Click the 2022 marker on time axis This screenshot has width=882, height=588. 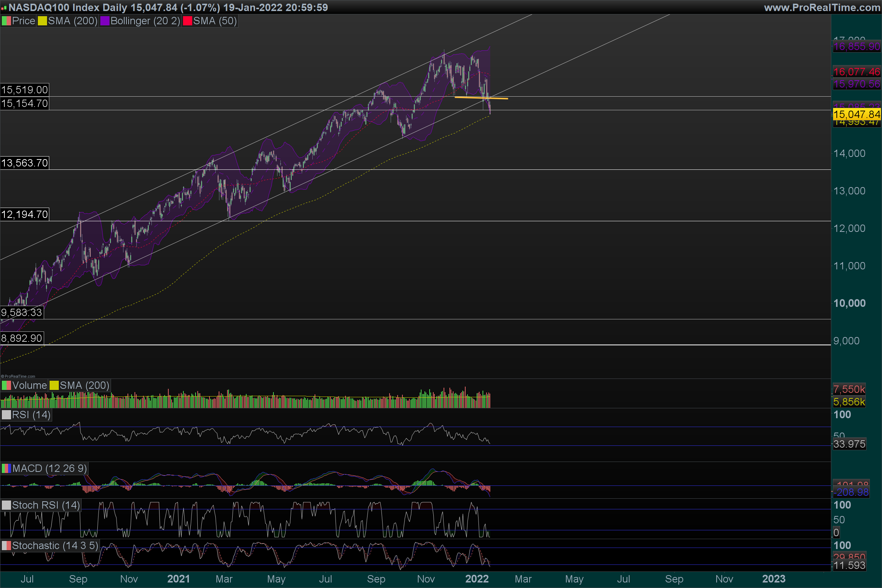click(x=477, y=579)
